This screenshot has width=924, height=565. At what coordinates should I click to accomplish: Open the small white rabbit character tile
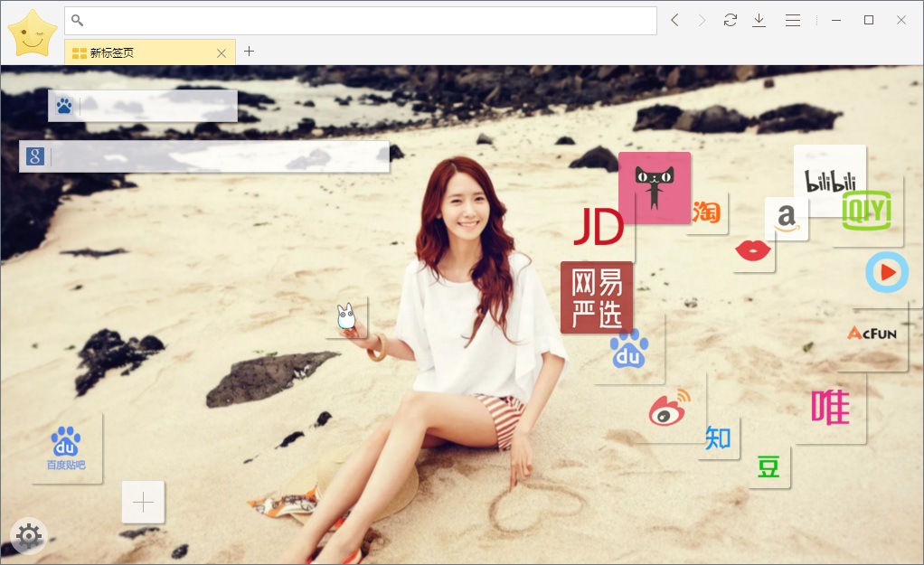(x=346, y=317)
